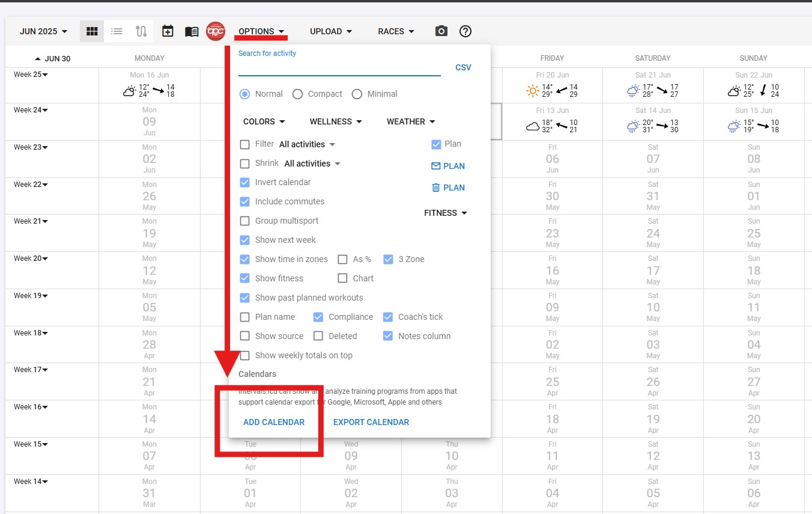Screen dimensions: 812x514
Task: Disable Show fitness
Action: point(244,278)
